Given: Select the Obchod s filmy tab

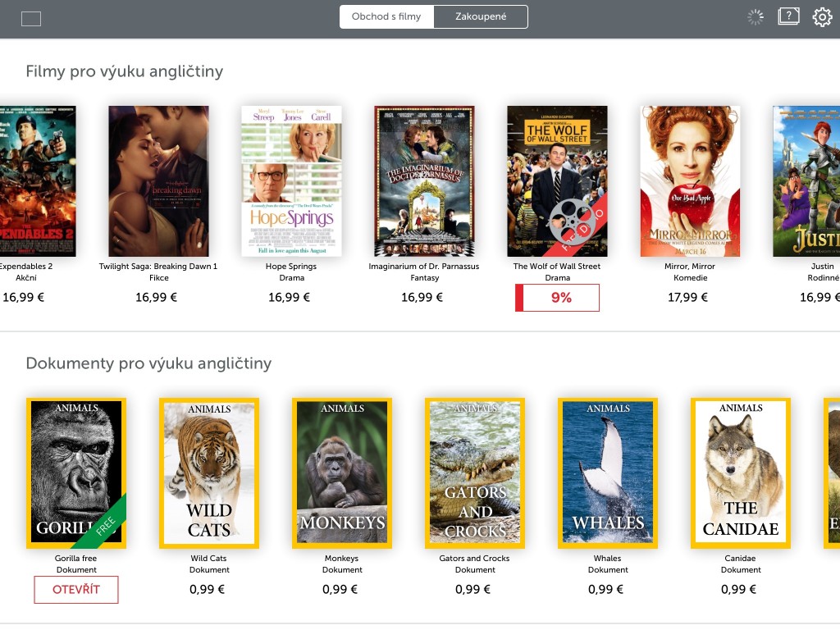Looking at the screenshot, I should tap(386, 16).
